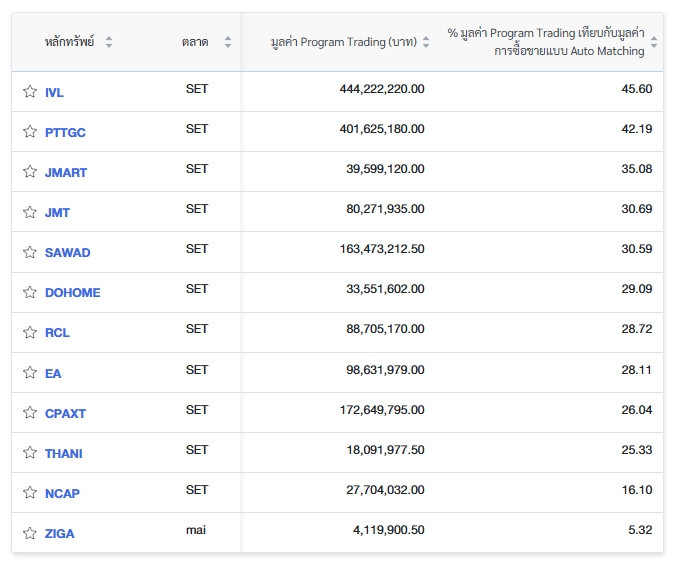Click the 444,222,220.00 value cell for IVL
Viewport: 679px width, 567px height.
382,89
